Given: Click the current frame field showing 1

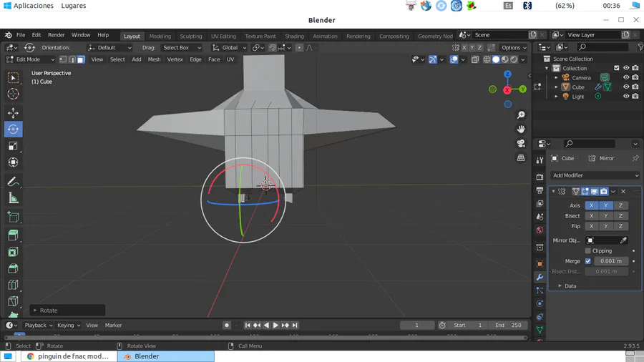Looking at the screenshot, I should click(x=417, y=325).
